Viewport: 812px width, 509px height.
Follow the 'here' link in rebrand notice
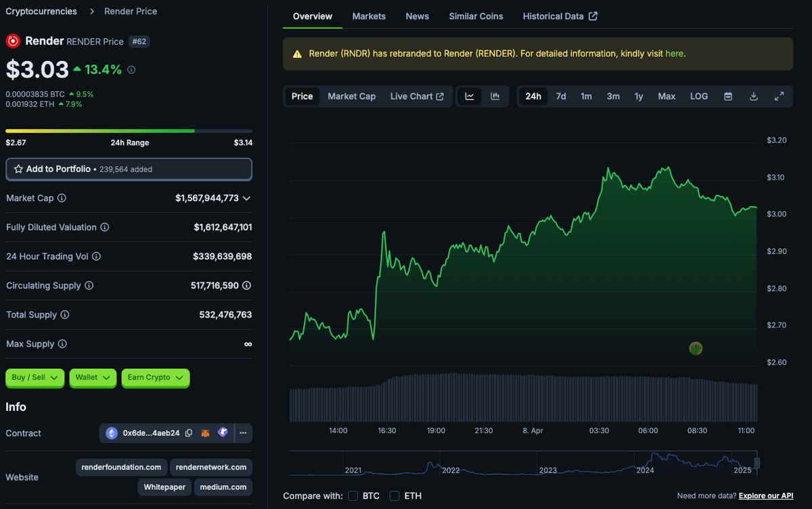[x=675, y=53]
